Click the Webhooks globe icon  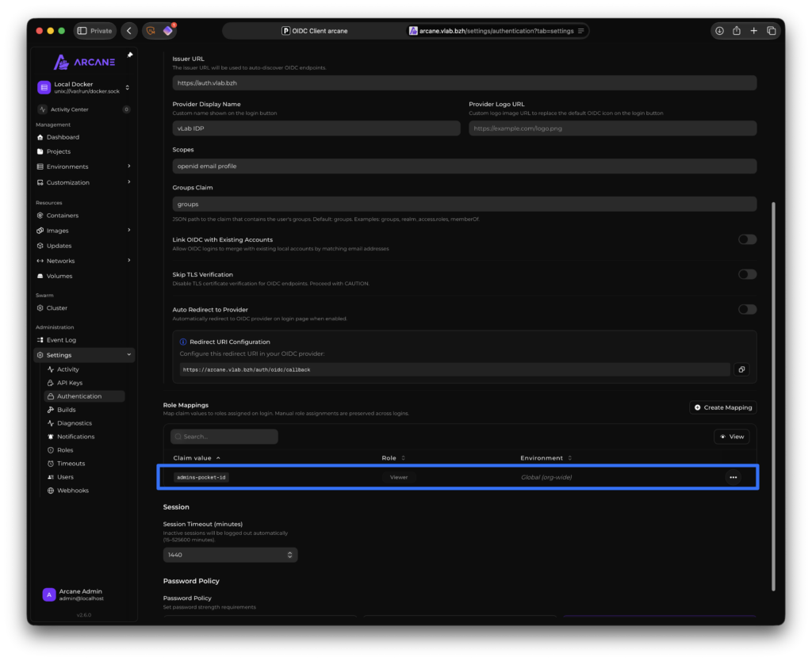(50, 491)
